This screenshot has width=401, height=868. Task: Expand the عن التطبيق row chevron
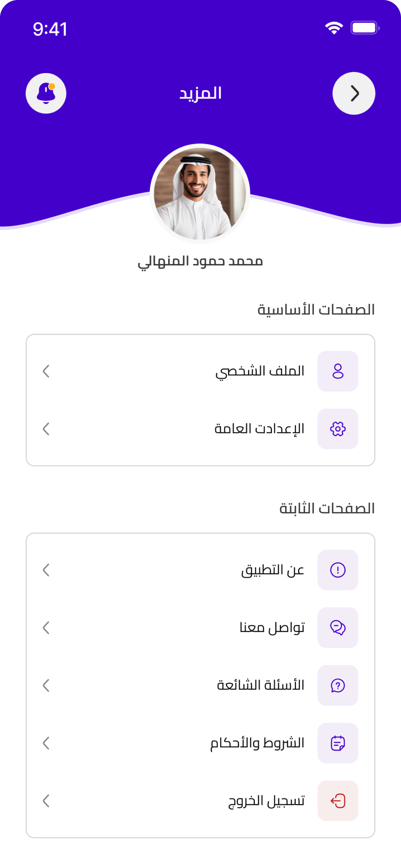[46, 570]
